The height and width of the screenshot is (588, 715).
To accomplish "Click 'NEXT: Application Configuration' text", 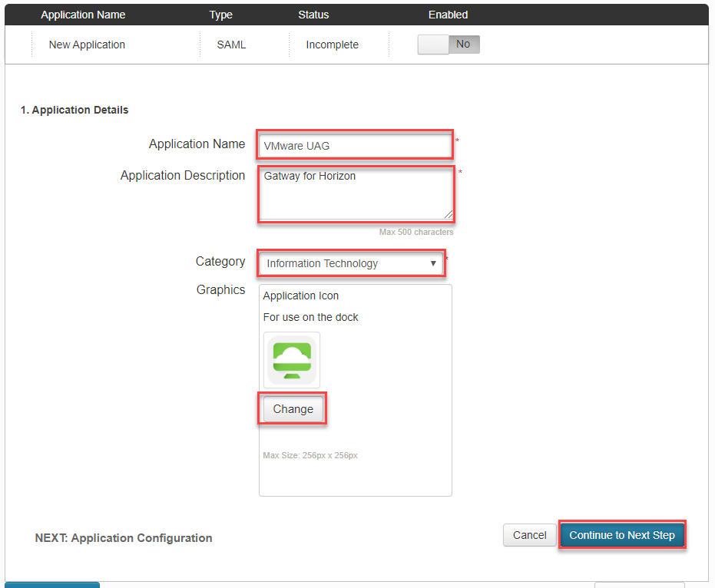I will [124, 538].
